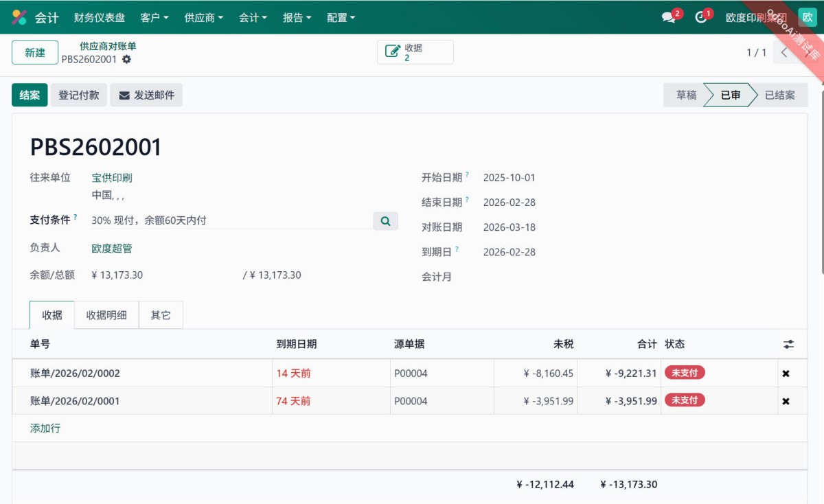Switch to the 收据 tab

[x=52, y=315]
